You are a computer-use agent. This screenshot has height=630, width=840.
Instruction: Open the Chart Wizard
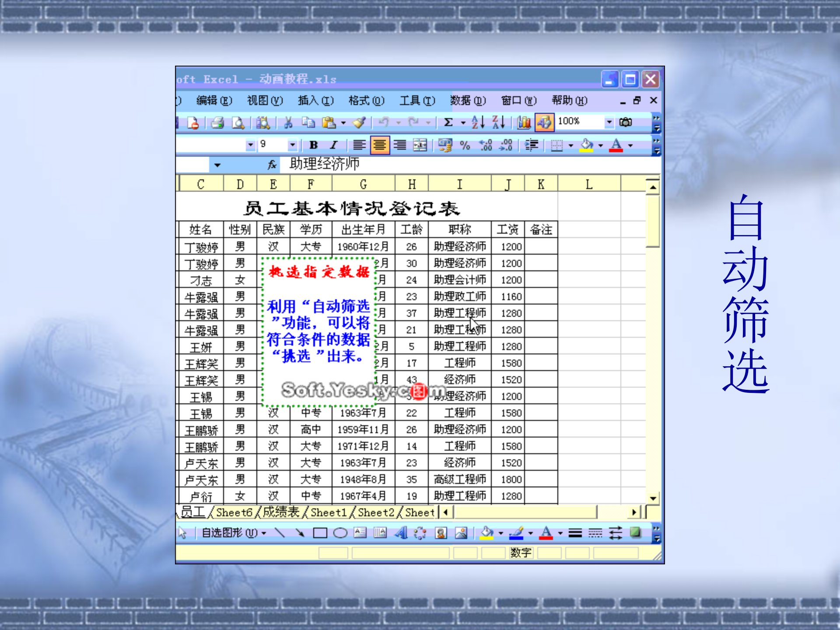tap(523, 123)
